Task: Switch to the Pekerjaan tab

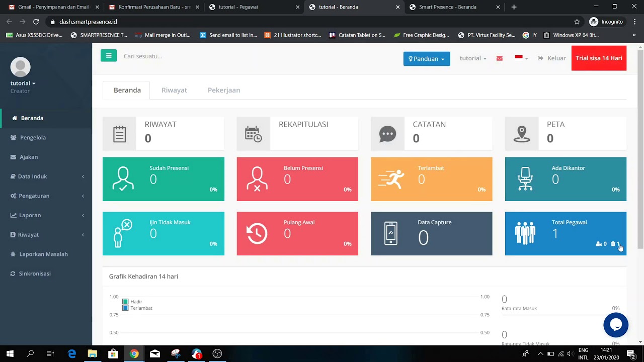Action: (x=224, y=90)
